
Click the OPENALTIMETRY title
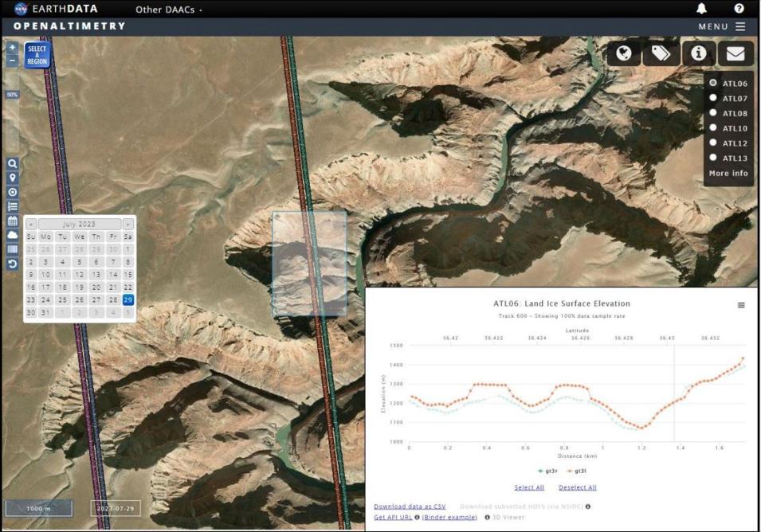69,26
